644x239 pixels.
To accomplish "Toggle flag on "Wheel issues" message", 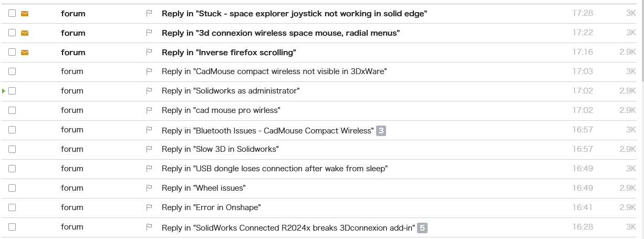I will [x=149, y=188].
